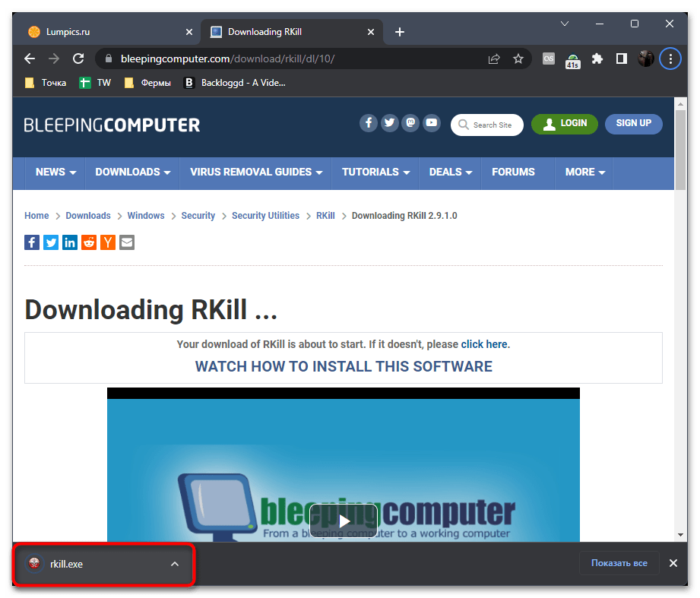Expand the VIRUS REMOVAL GUIDES menu
This screenshot has width=700, height=598.
point(256,172)
